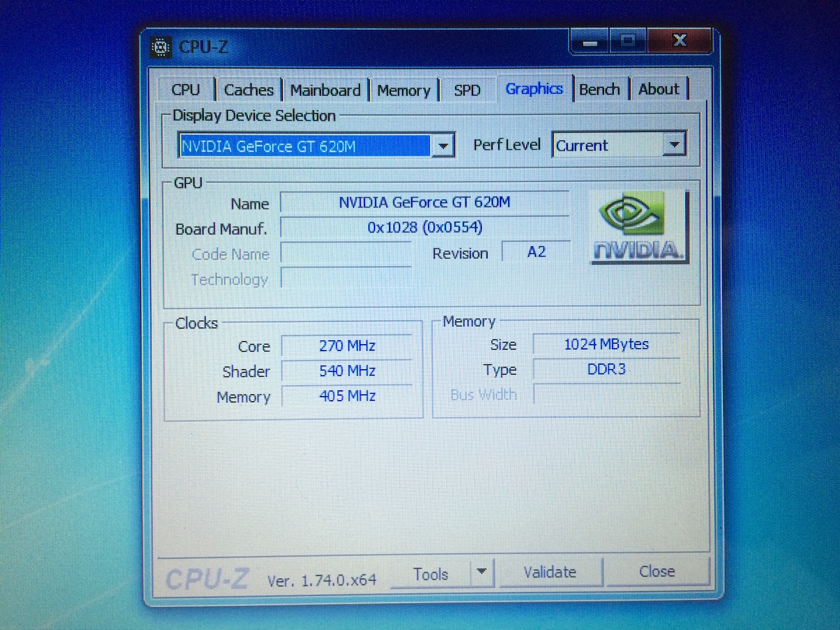Click the Size label in Memory group
This screenshot has height=630, width=840.
(x=503, y=345)
